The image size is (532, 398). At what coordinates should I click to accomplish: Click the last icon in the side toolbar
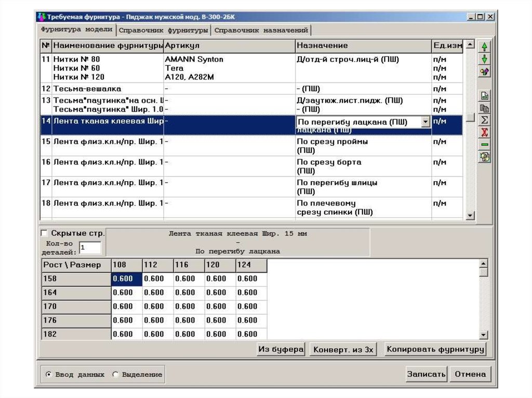(x=484, y=157)
